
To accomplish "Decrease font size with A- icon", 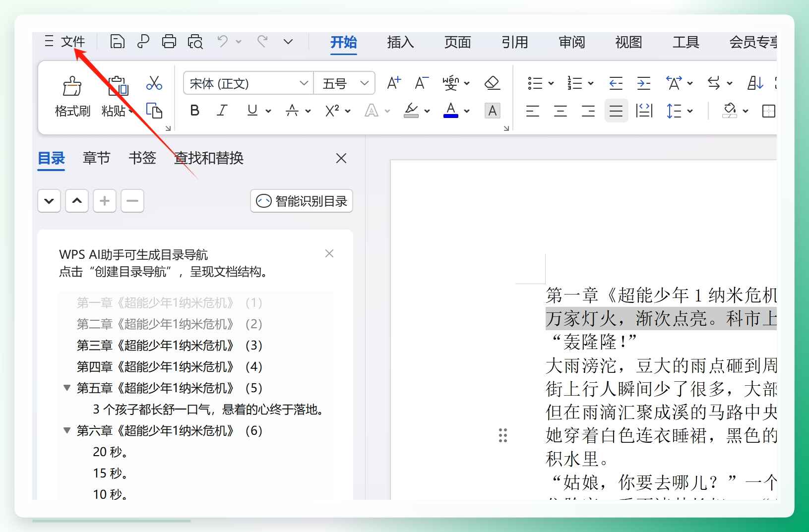I will [x=422, y=83].
